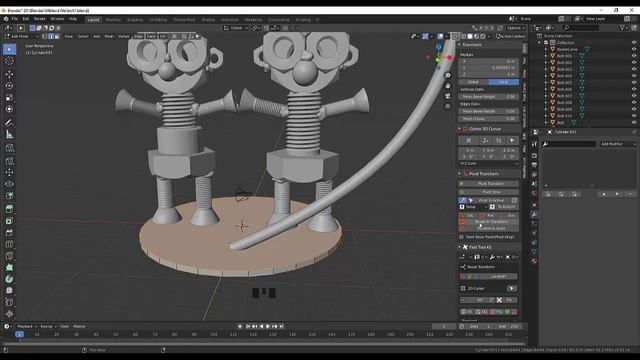
Task: Play the timeline animation forward
Action: pos(268,326)
